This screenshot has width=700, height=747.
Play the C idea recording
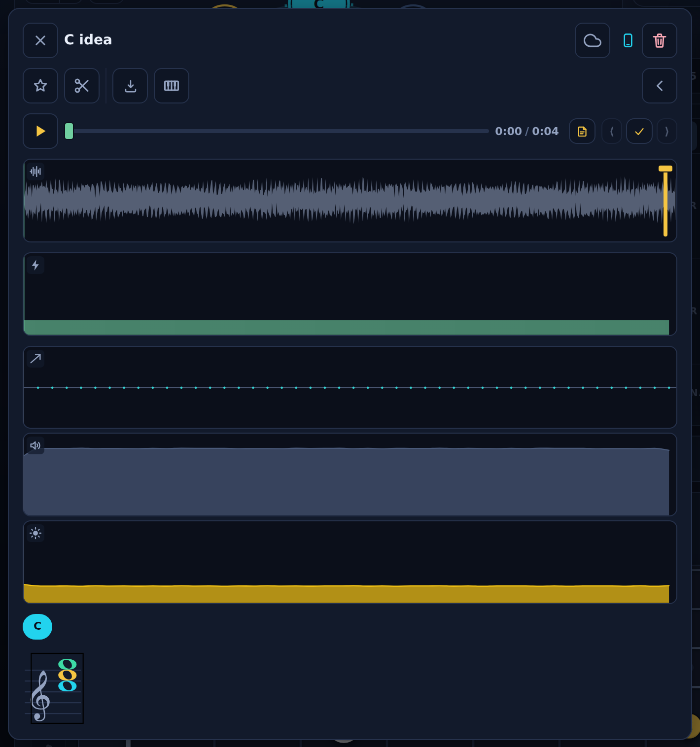(x=40, y=131)
